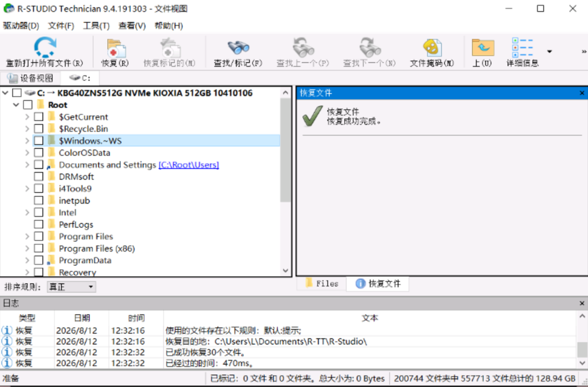
Task: Click the Recover Marked (恢复标记的) icon
Action: coord(170,48)
